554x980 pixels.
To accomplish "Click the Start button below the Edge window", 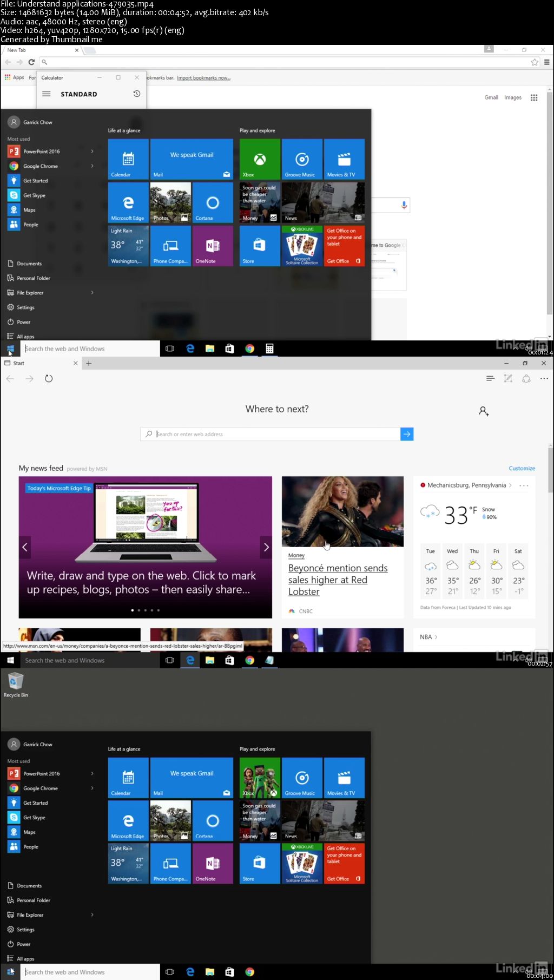I will 10,660.
